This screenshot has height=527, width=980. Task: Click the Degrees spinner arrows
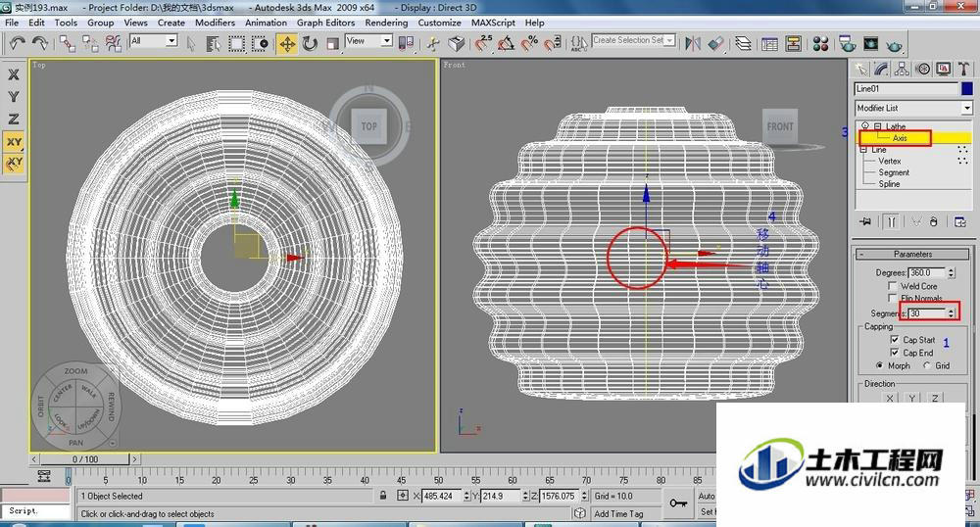tap(951, 273)
